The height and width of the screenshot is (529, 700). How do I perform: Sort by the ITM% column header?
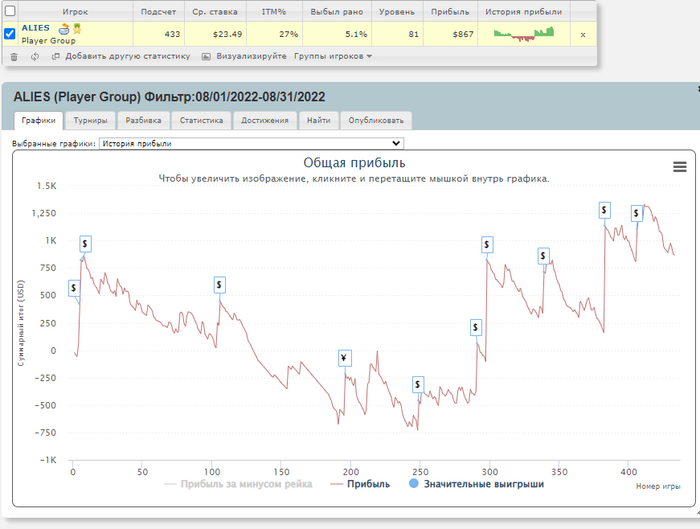pos(274,12)
